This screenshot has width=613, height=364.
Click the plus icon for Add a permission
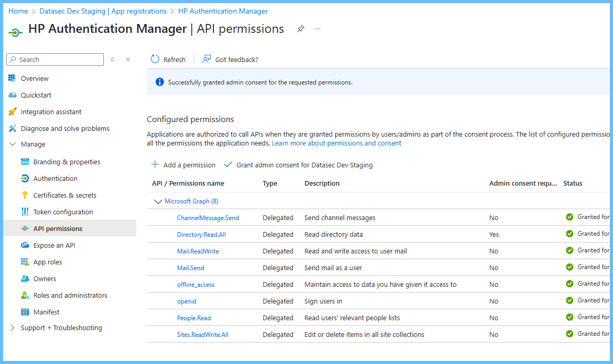[x=155, y=164]
